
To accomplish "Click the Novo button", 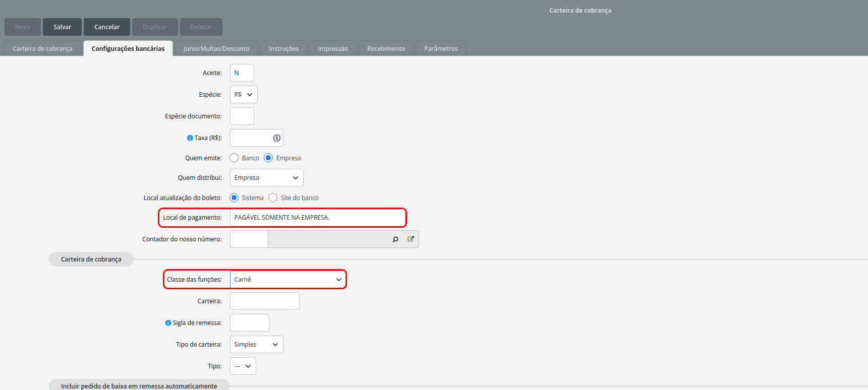I will pyautogui.click(x=23, y=27).
